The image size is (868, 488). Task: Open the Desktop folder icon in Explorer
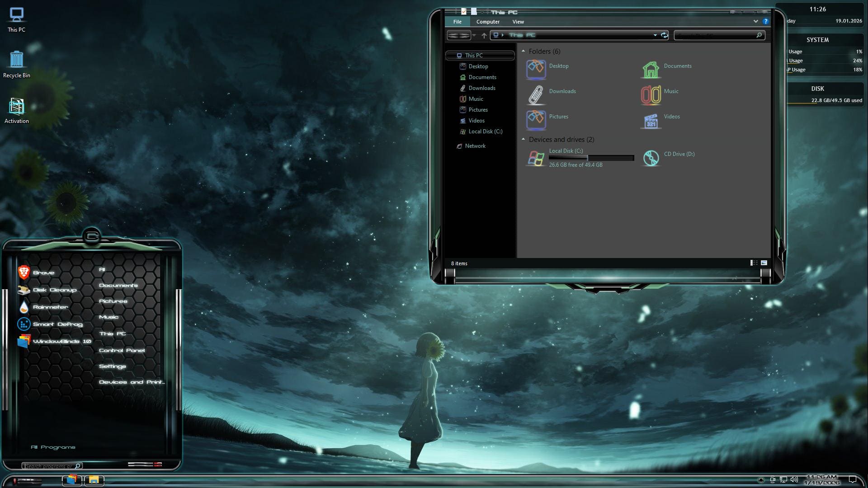click(536, 70)
